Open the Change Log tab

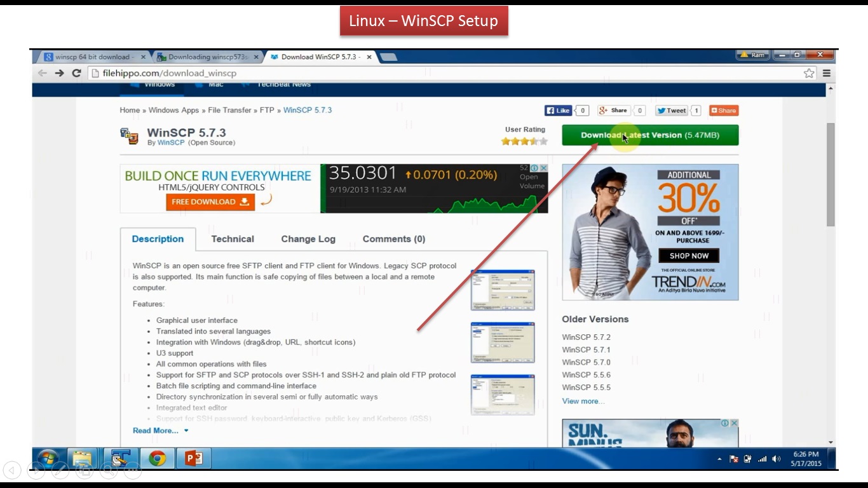(x=308, y=239)
